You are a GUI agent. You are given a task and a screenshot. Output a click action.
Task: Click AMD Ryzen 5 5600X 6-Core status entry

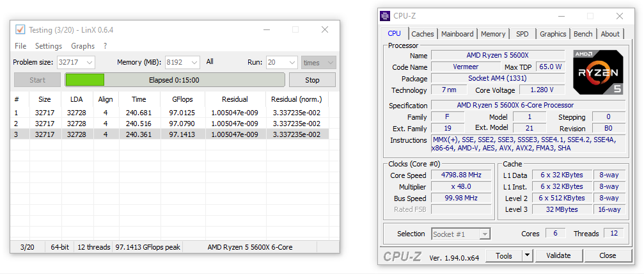(x=249, y=247)
